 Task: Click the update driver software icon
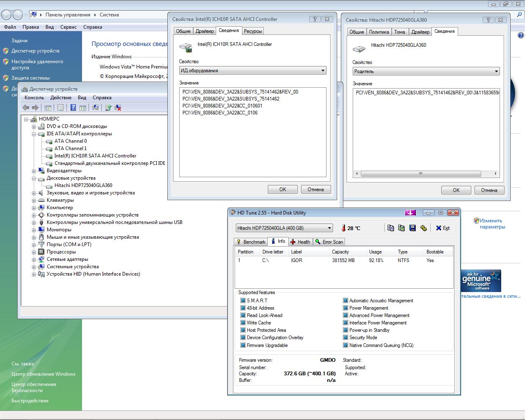coord(108,107)
